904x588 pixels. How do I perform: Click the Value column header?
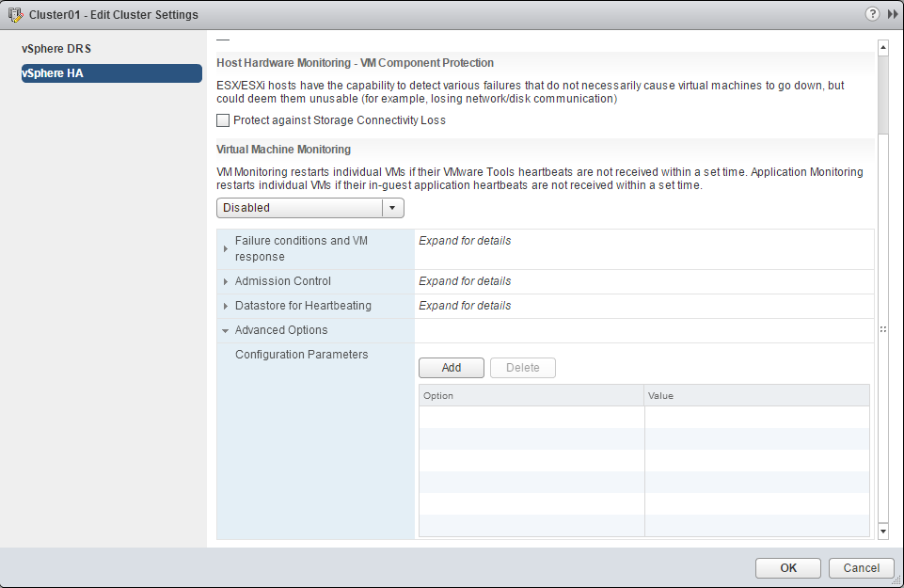tap(756, 396)
